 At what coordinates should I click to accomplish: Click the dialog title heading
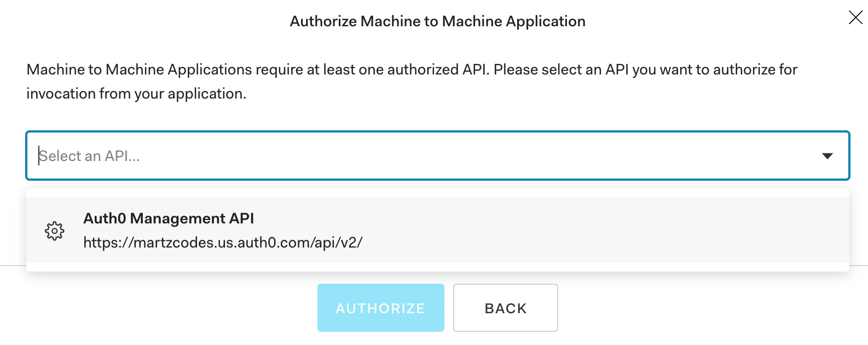click(437, 21)
